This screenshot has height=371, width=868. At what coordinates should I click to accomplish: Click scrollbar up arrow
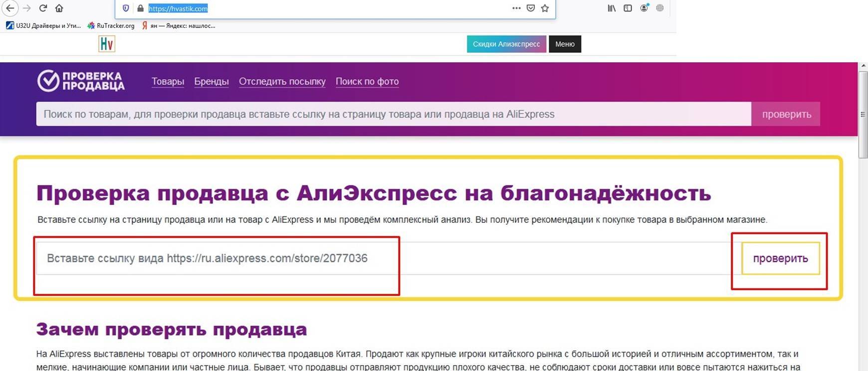coord(863,66)
